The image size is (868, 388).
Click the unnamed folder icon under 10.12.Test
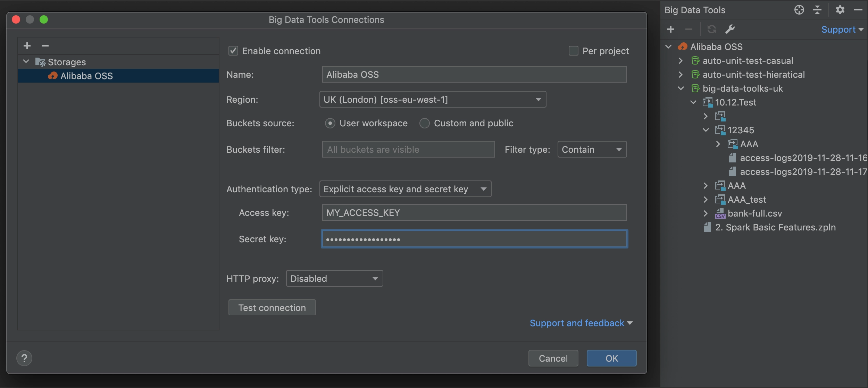(x=720, y=116)
